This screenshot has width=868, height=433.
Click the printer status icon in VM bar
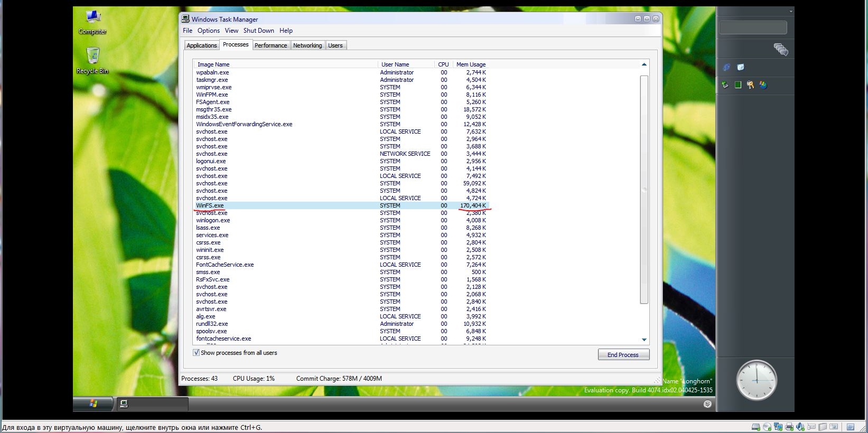point(789,427)
